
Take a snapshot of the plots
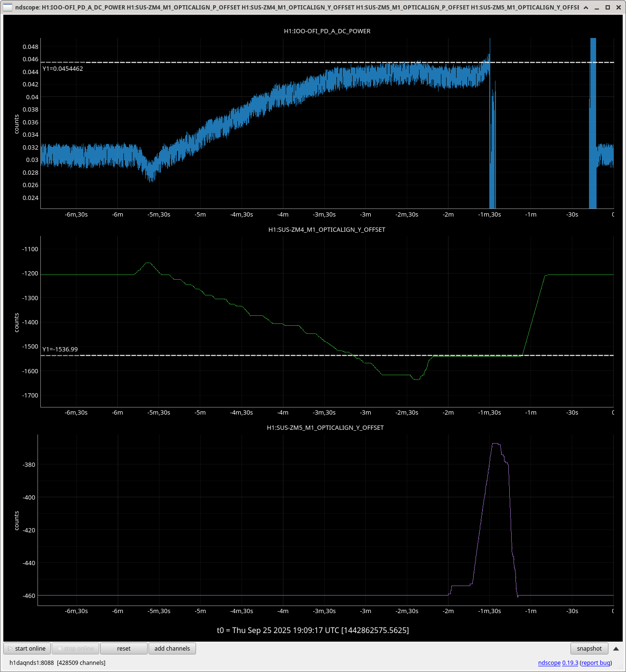[x=589, y=649]
